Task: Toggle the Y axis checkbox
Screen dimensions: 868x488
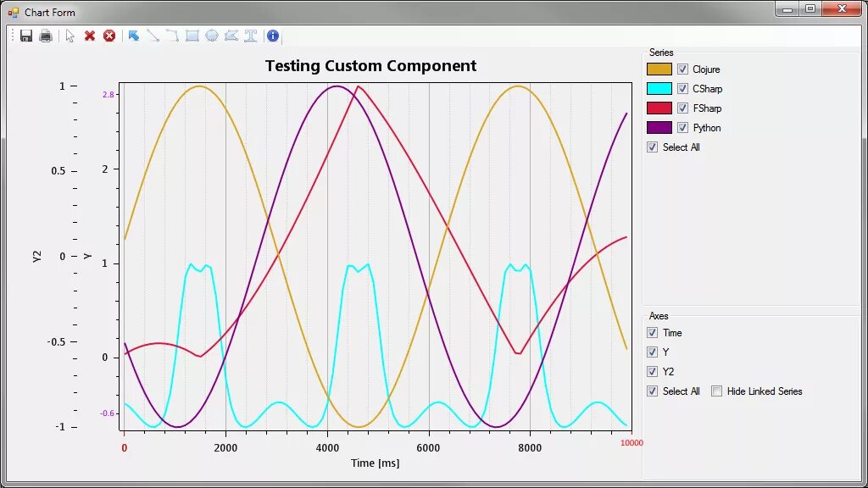Action: [x=652, y=352]
